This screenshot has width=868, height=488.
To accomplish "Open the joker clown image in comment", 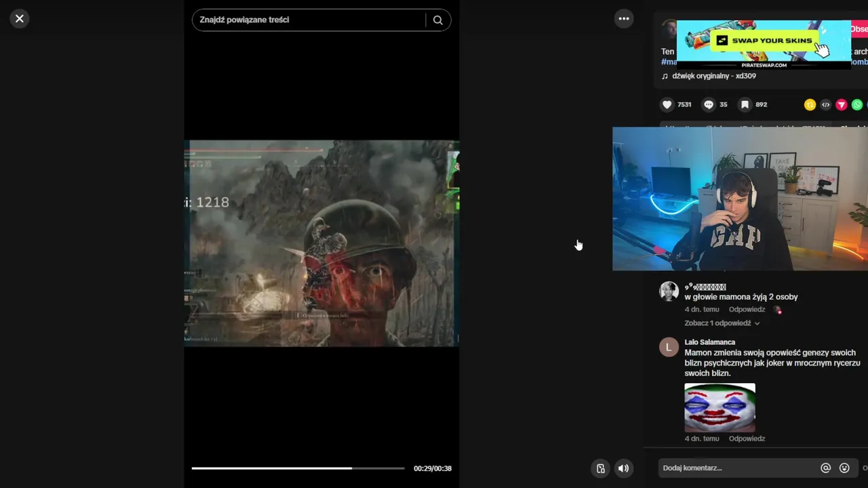I will pyautogui.click(x=719, y=408).
